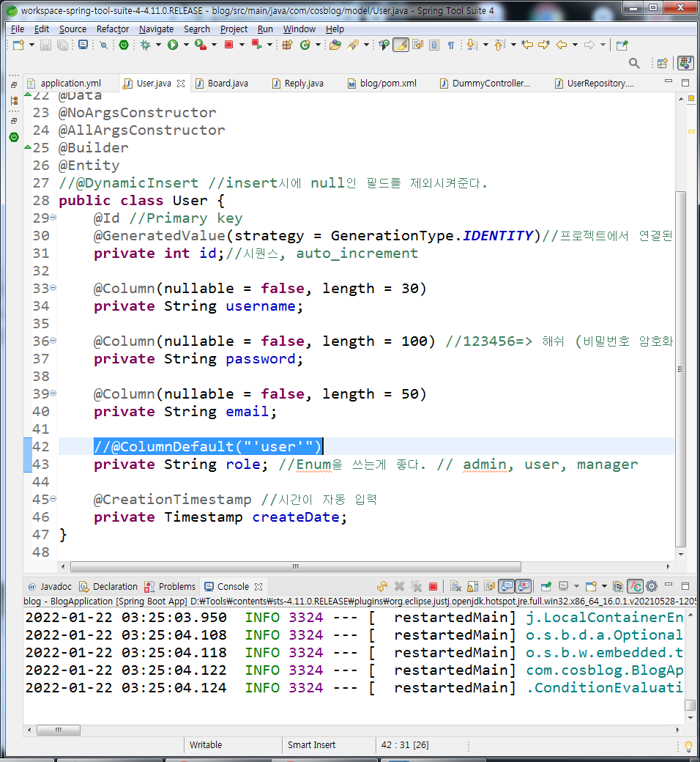Terminate console with red stop icon

(x=433, y=587)
